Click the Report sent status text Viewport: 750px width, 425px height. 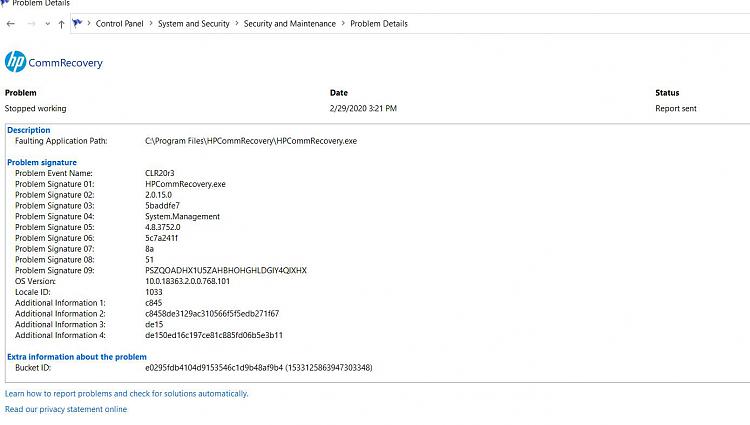point(676,108)
